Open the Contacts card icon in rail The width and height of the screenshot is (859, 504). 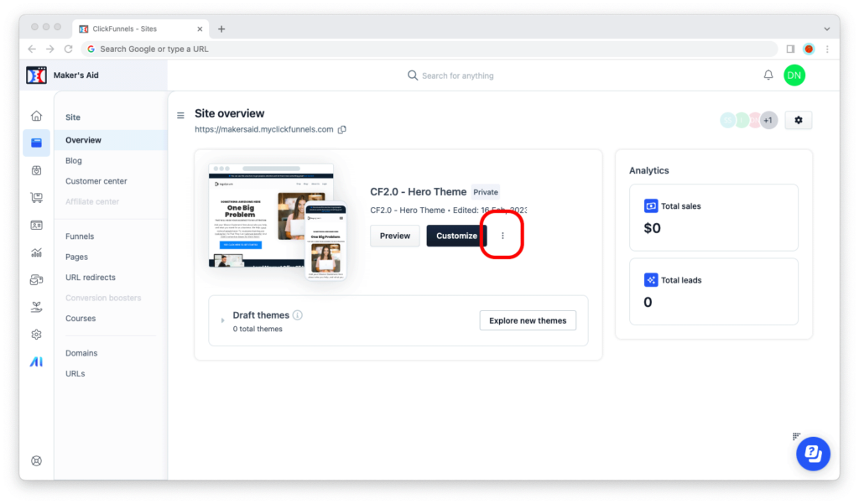[37, 225]
